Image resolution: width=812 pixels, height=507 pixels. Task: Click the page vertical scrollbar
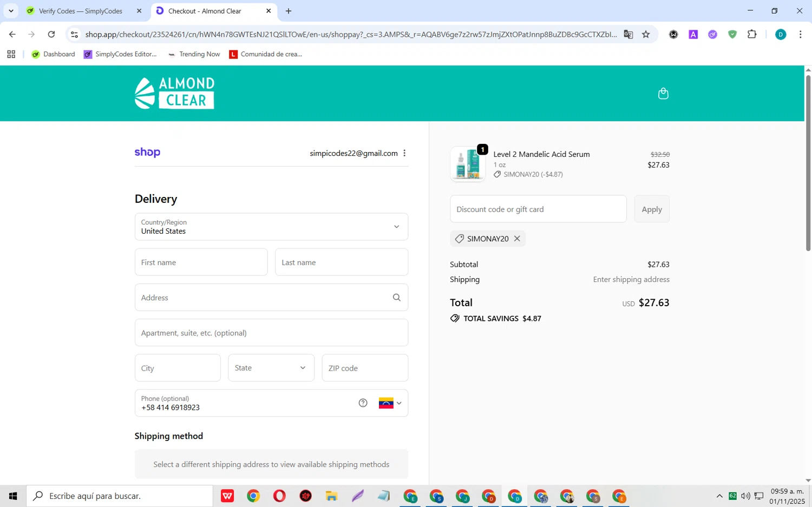click(x=808, y=162)
